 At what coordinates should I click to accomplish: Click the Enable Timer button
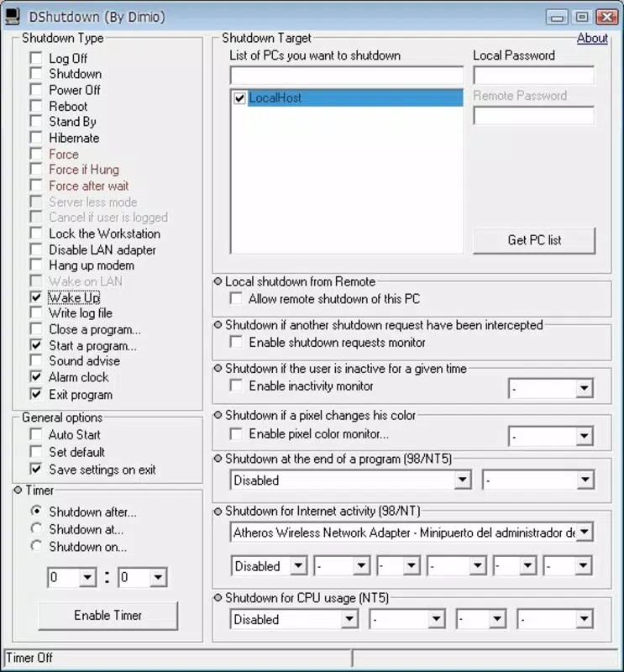[x=108, y=616]
